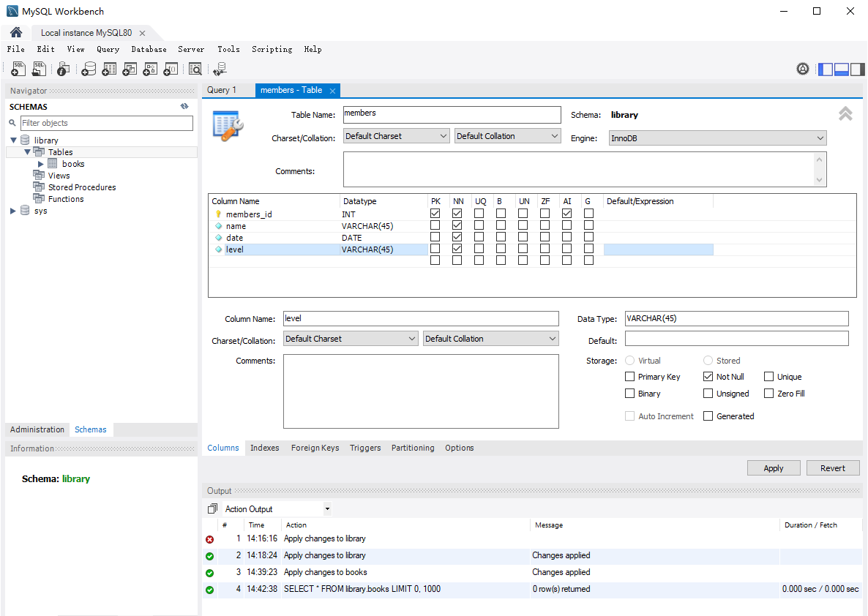Screen dimensions: 868x616
Task: Open the Partitioning tab
Action: tap(413, 448)
